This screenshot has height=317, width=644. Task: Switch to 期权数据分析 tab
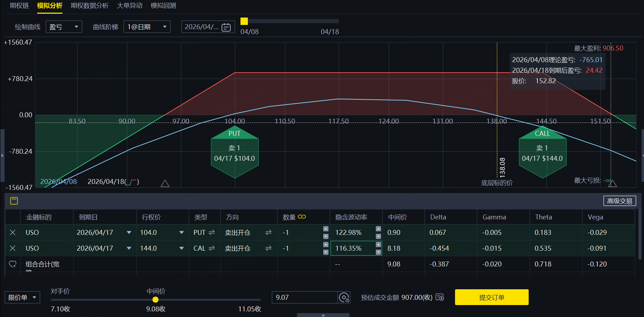click(x=90, y=6)
